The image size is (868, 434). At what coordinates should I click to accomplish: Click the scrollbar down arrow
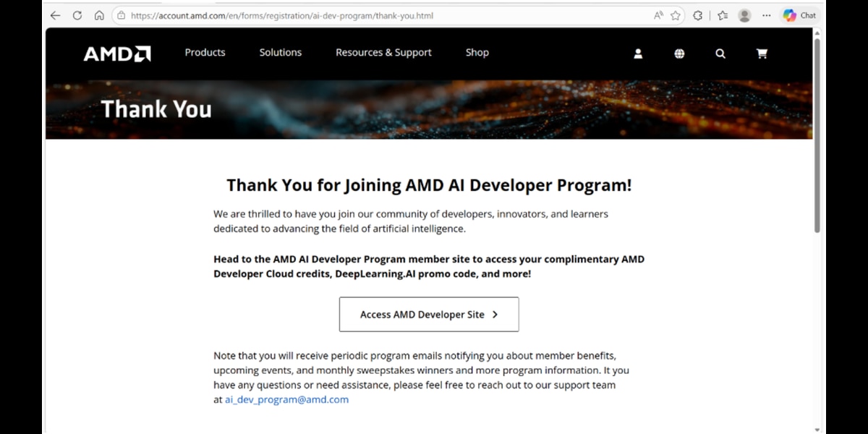[817, 429]
